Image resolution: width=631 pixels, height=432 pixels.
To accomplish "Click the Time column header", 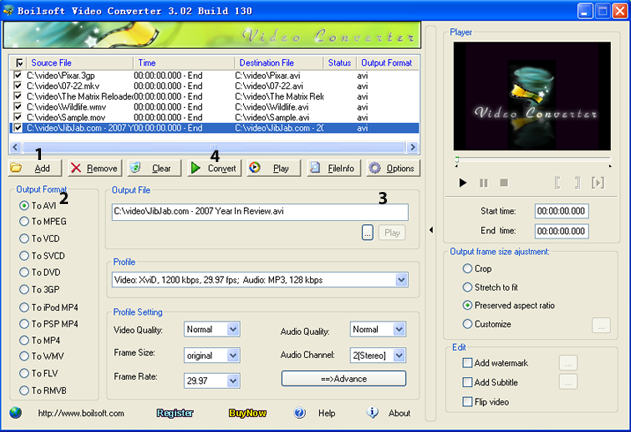I will tap(184, 63).
